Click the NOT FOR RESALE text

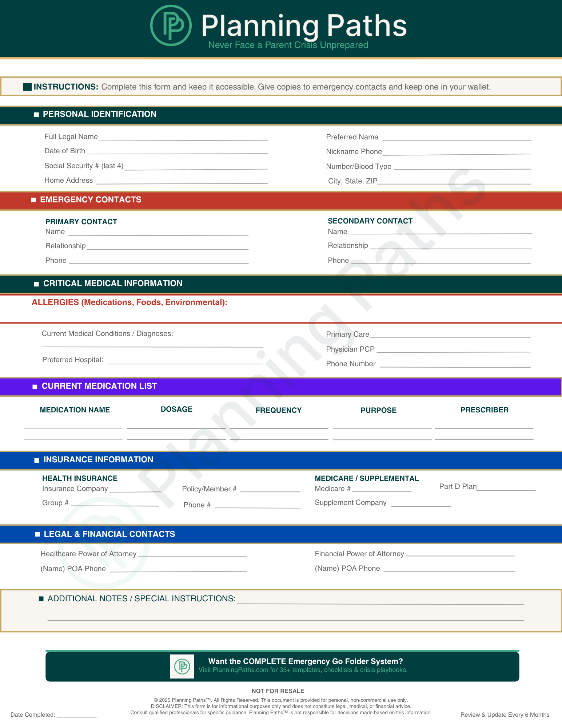[x=278, y=691]
